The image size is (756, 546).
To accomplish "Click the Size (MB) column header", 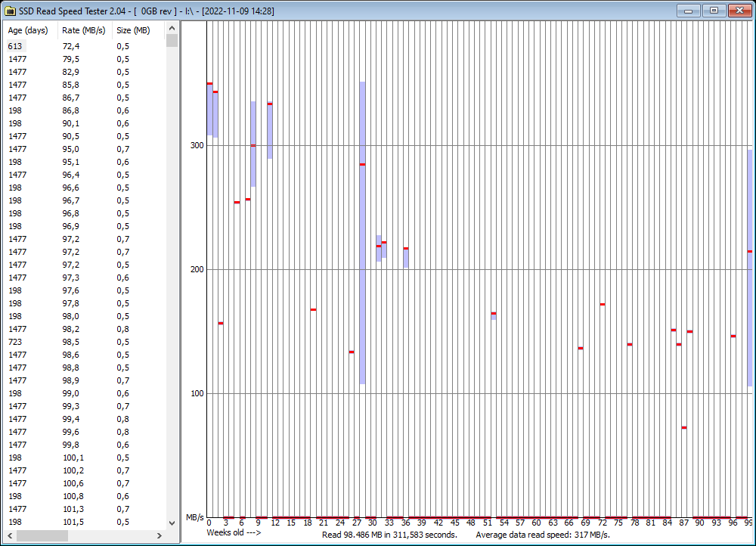I will pyautogui.click(x=134, y=30).
